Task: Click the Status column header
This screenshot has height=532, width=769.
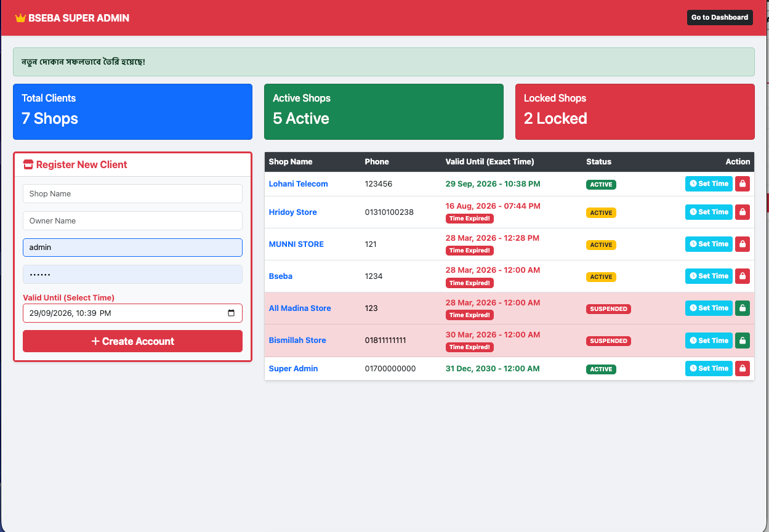Action: pyautogui.click(x=599, y=161)
